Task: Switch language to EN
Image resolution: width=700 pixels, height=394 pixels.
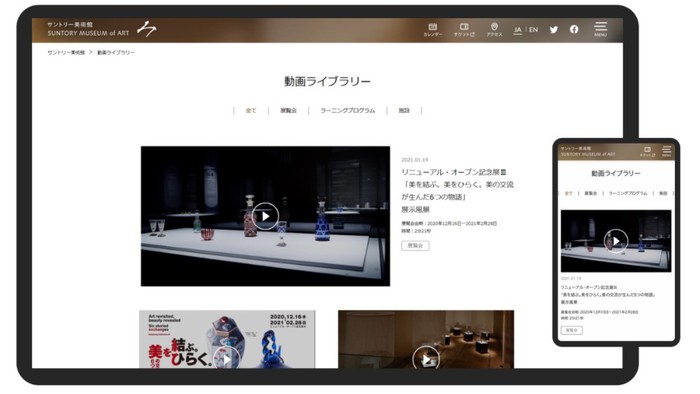Action: click(x=533, y=29)
